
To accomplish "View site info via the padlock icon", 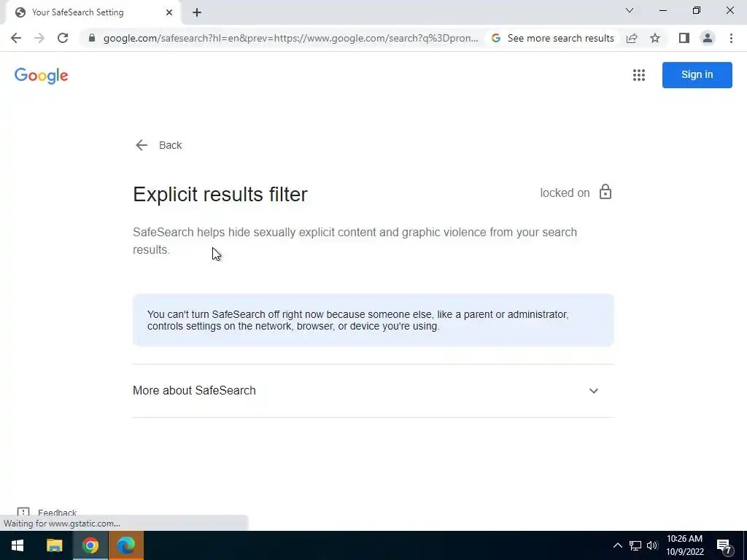I will click(92, 38).
